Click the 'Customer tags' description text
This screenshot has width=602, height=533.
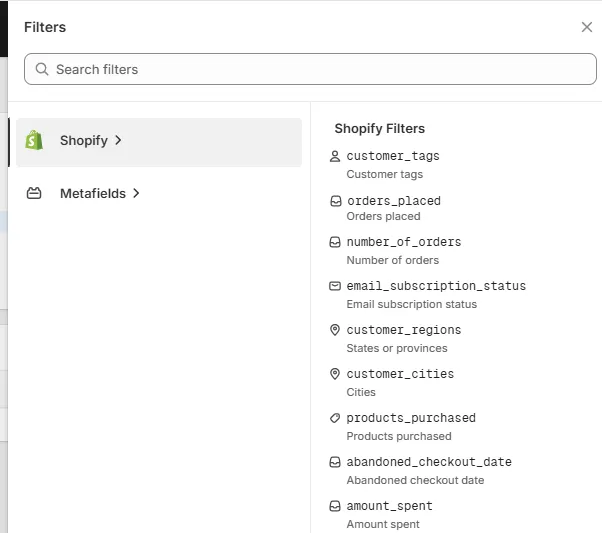pos(384,174)
